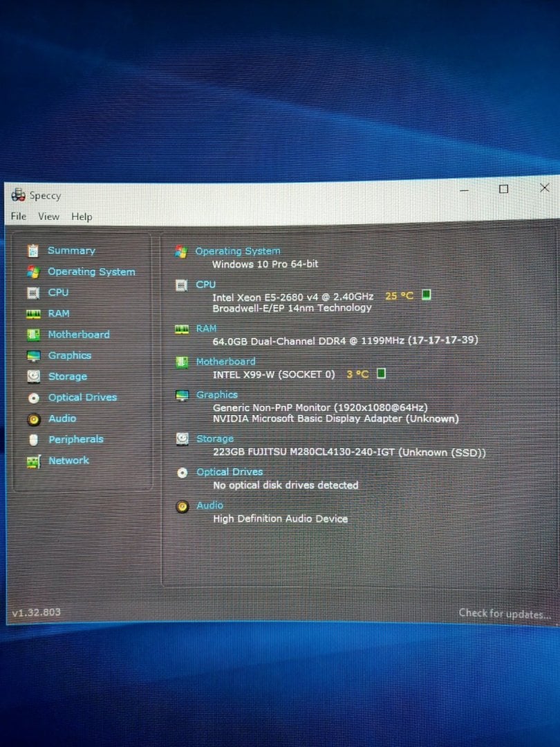Click the green indicator beside motherboard temperature
Image resolution: width=560 pixels, height=747 pixels.
point(381,373)
